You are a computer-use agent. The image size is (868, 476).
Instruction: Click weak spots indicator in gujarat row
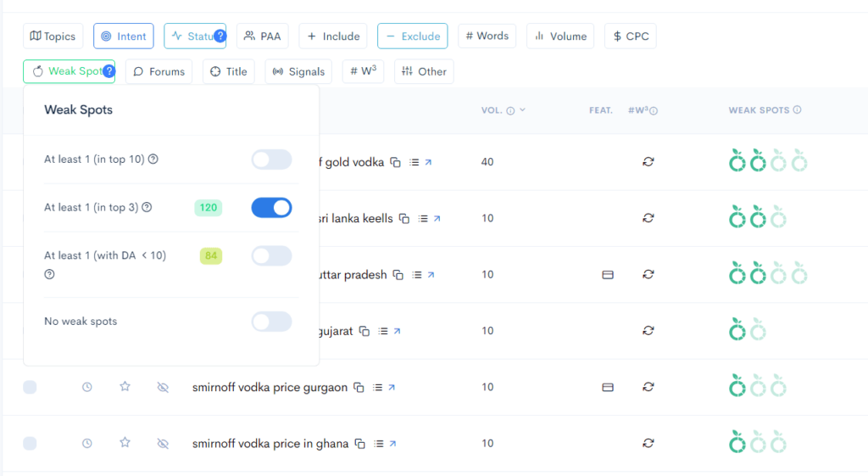tap(748, 331)
